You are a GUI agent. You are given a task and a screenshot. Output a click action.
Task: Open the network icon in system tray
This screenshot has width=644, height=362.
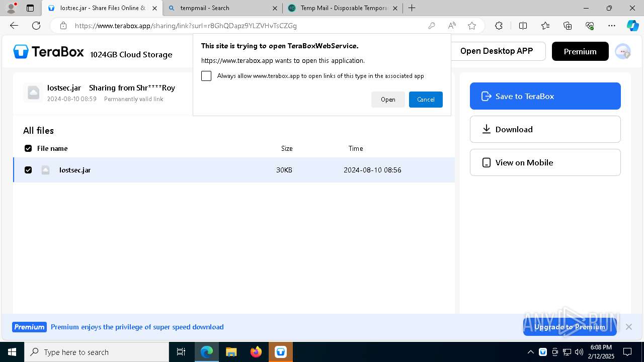(x=567, y=352)
